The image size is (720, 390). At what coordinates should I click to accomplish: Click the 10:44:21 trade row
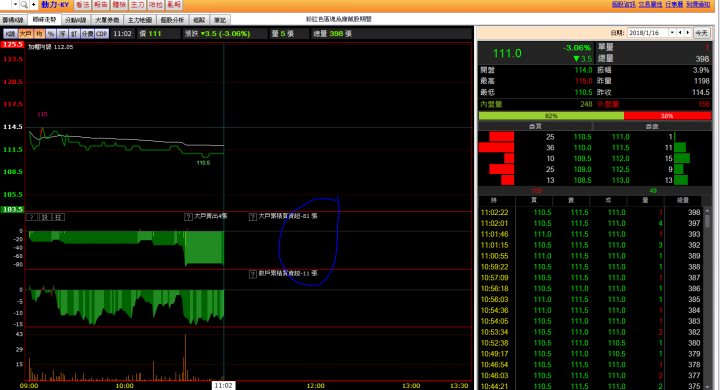pyautogui.click(x=591, y=386)
